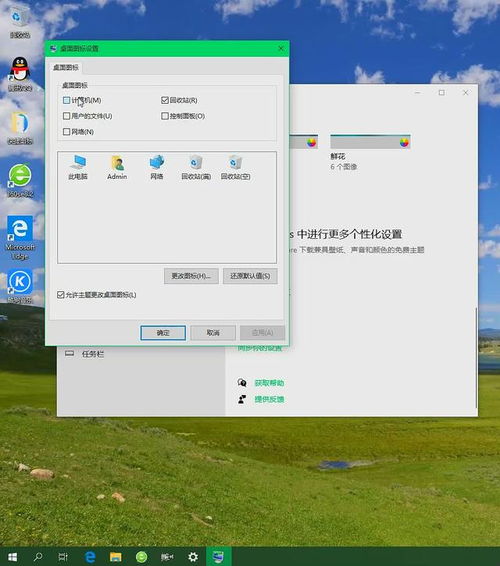The height and width of the screenshot is (566, 500).
Task: Open File Explorer from the taskbar
Action: coord(116,557)
